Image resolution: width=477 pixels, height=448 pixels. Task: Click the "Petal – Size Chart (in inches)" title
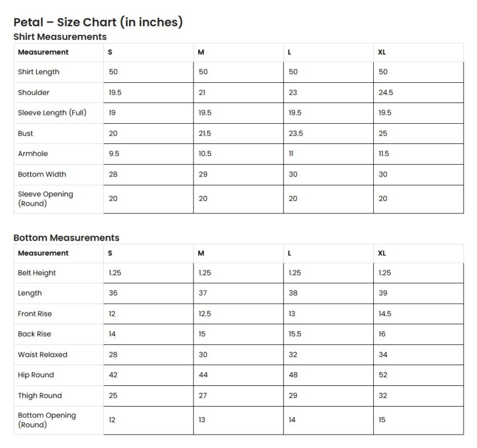click(98, 22)
